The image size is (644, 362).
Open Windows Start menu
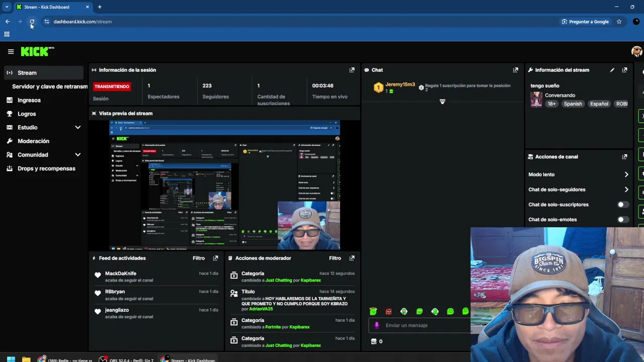[11, 359]
